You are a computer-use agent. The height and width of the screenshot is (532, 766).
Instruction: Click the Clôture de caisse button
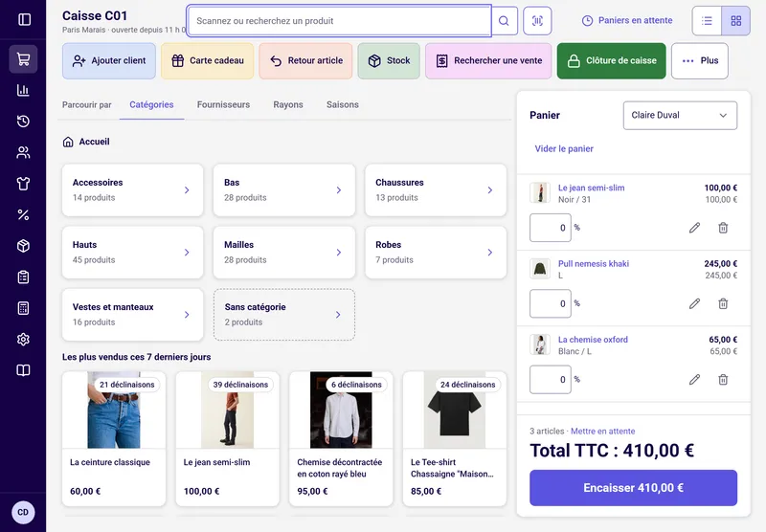[611, 61]
